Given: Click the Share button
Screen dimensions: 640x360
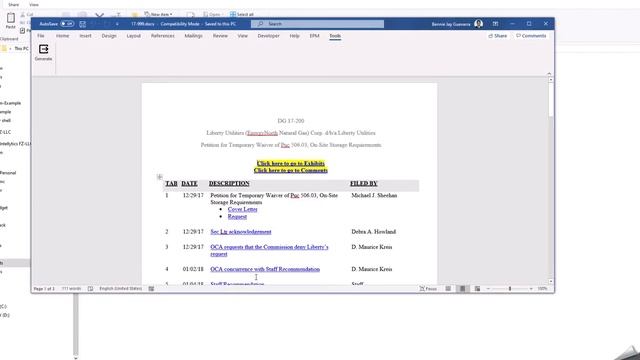Looking at the screenshot, I should click(x=498, y=36).
